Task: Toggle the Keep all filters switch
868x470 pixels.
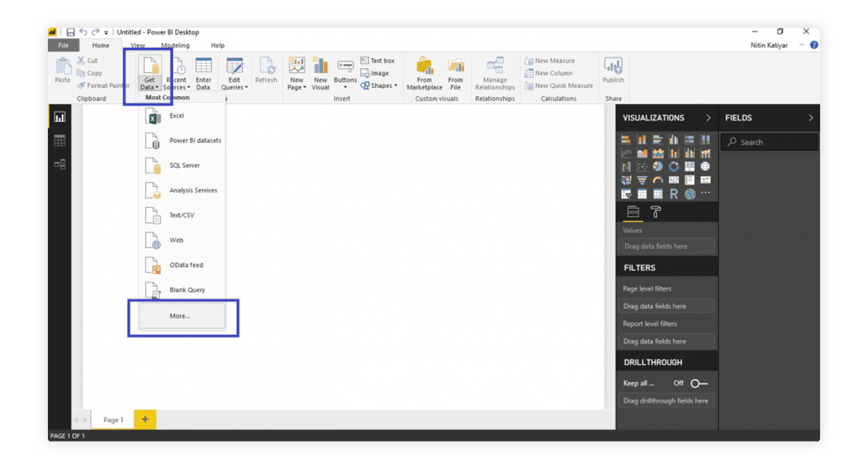Action: click(699, 383)
